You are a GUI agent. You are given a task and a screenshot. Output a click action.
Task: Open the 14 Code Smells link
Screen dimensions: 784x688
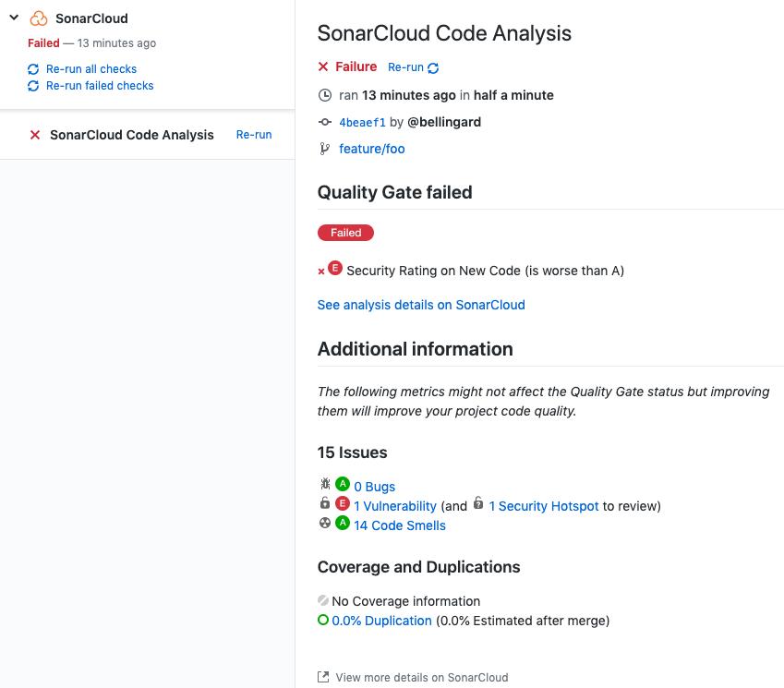(400, 525)
